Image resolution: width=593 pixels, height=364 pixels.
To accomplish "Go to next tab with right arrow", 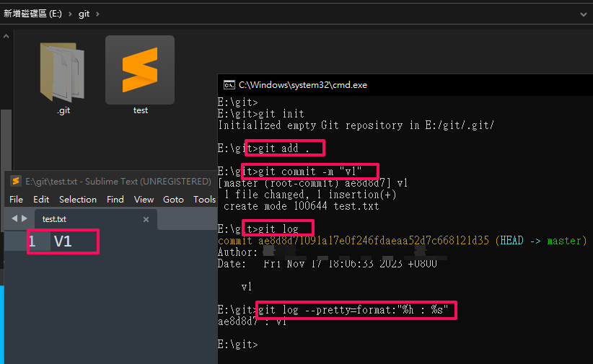I will click(x=25, y=218).
